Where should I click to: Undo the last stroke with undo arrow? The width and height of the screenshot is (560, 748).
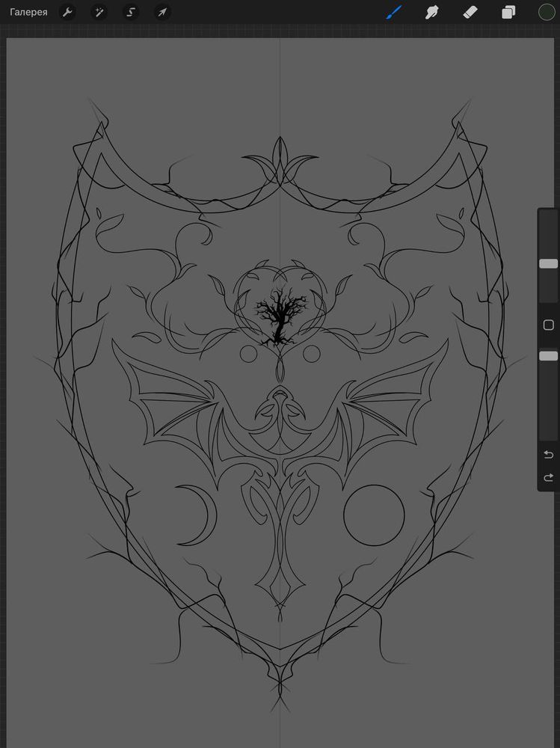[549, 455]
